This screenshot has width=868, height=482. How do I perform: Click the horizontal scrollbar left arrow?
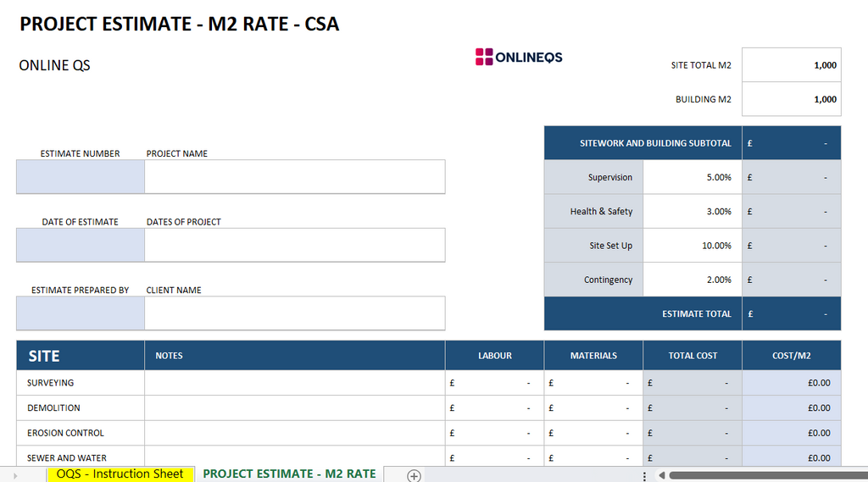(x=661, y=475)
